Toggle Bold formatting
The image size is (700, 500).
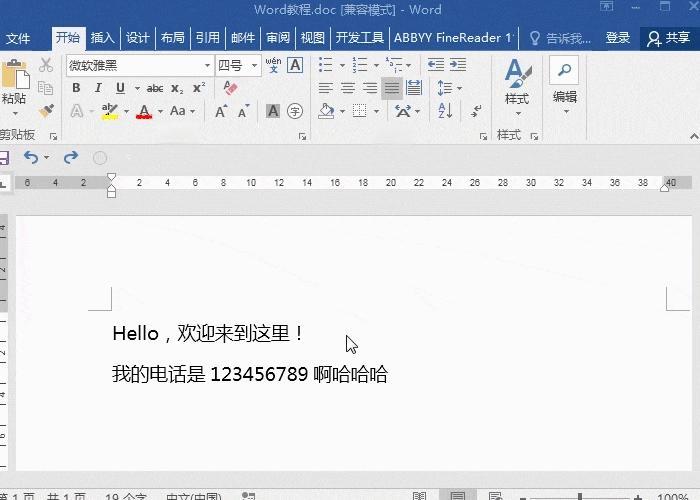(x=76, y=88)
